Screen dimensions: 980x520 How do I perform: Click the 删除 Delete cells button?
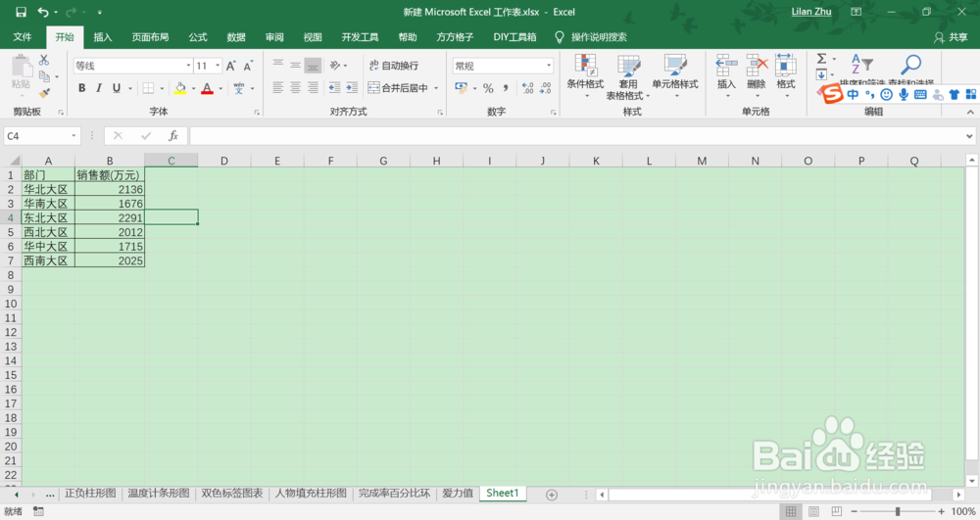point(757,76)
